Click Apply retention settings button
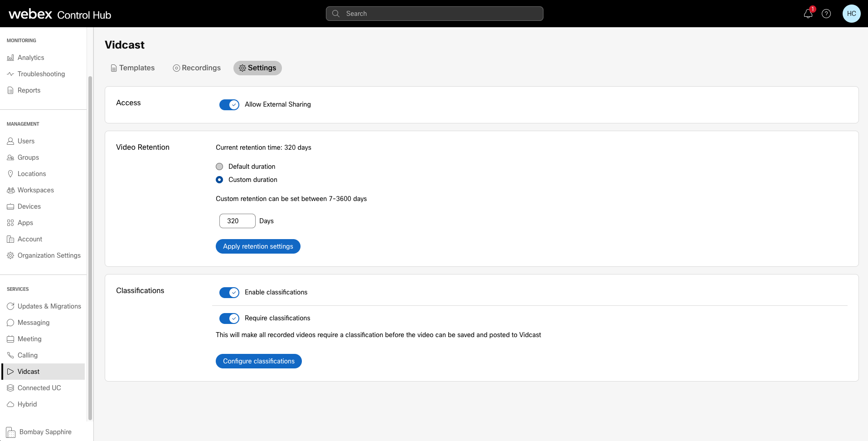Viewport: 868px width, 441px height. pyautogui.click(x=258, y=246)
